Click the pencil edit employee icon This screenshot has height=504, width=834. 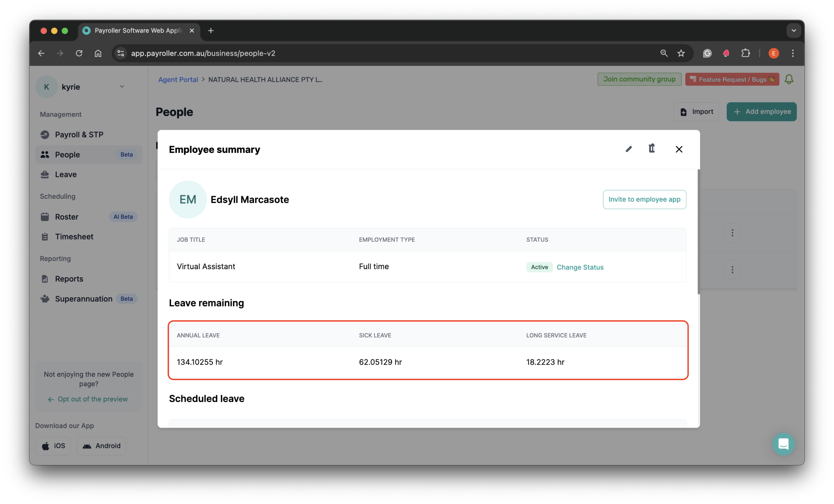pyautogui.click(x=628, y=149)
